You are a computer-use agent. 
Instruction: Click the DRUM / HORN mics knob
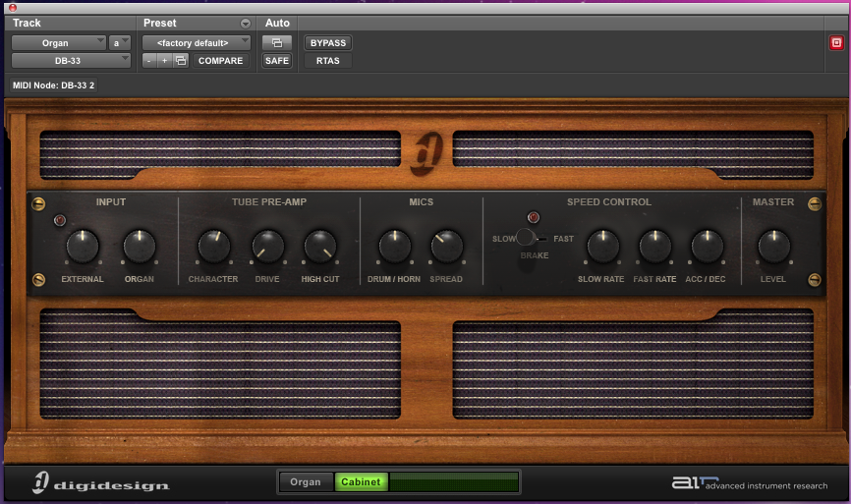[395, 247]
